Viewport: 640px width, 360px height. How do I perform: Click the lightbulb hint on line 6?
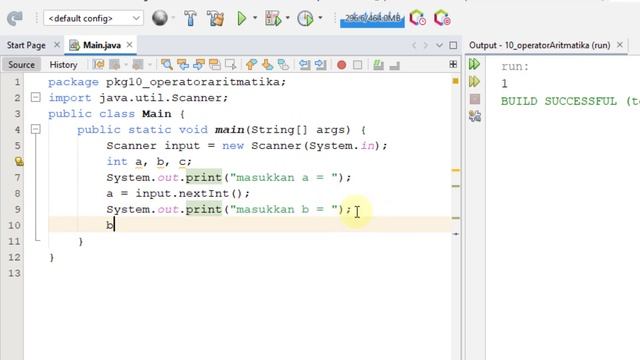click(19, 162)
